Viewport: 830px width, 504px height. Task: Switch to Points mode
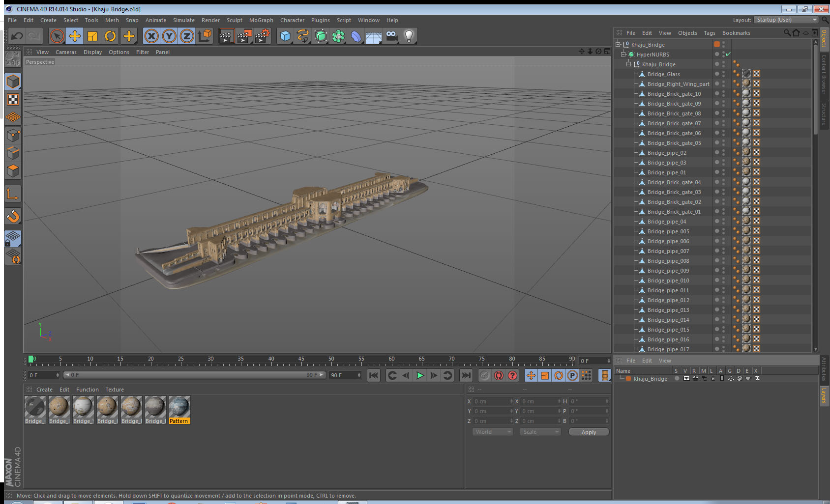[x=13, y=136]
